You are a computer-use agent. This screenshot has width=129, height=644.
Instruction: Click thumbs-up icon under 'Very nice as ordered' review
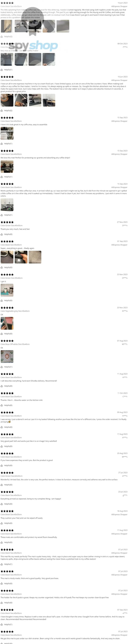[2, 70]
